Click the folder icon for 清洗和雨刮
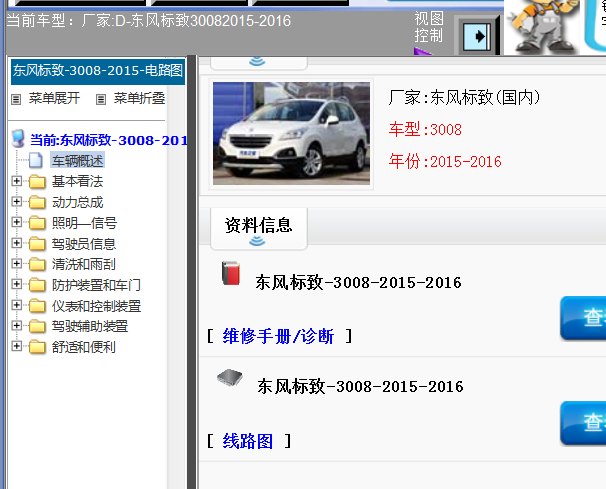The width and height of the screenshot is (606, 489). tap(37, 264)
